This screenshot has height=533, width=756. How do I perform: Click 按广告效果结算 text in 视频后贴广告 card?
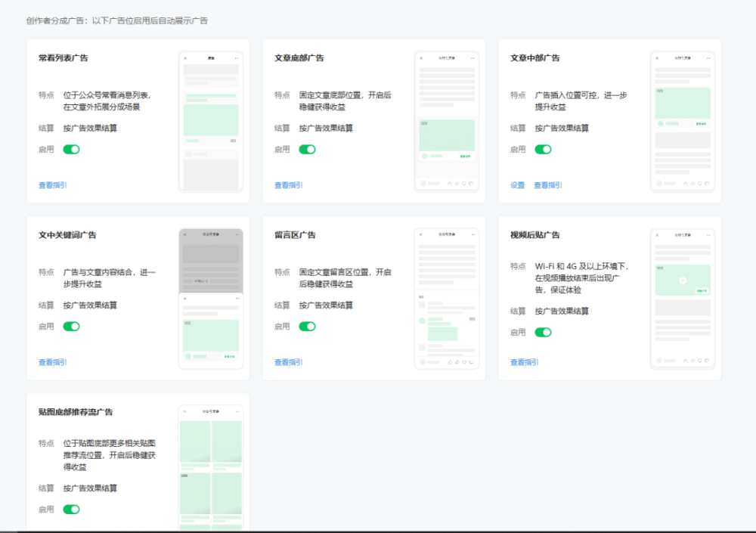click(562, 311)
